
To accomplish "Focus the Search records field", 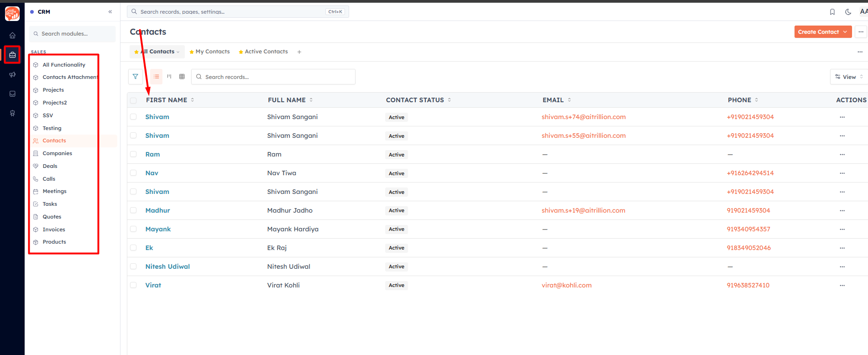I will click(273, 77).
